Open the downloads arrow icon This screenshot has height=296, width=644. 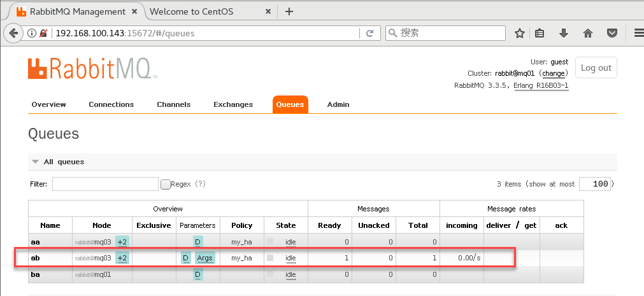tap(564, 33)
